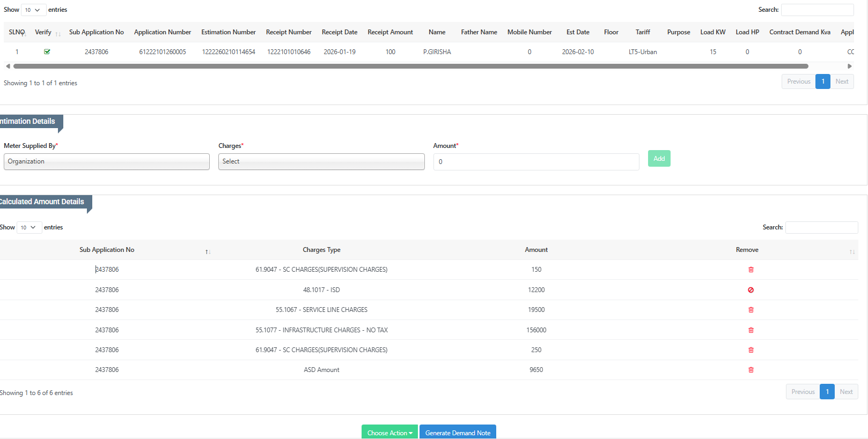The width and height of the screenshot is (868, 439).
Task: Toggle the Verify checkbox for row 1
Action: (x=47, y=52)
